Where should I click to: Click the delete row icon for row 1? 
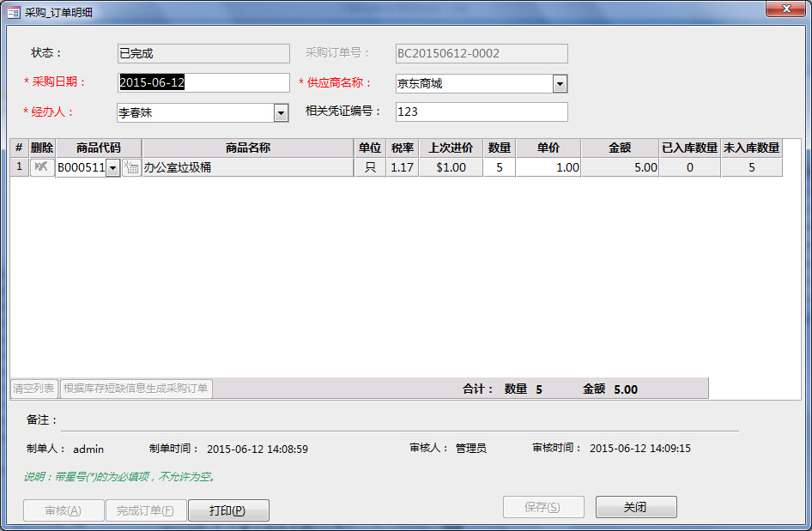42,167
